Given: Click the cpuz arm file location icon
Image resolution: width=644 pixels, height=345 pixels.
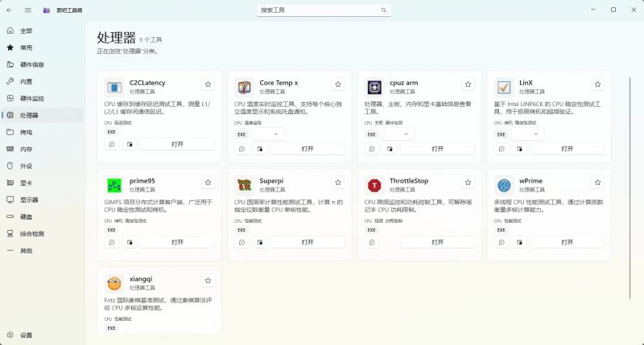Looking at the screenshot, I should click(x=390, y=149).
